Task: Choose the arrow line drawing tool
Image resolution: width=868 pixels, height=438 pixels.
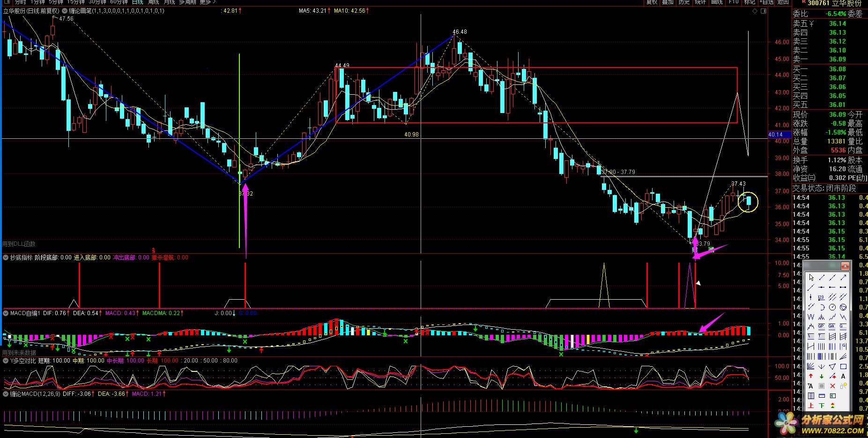Action: [843, 277]
